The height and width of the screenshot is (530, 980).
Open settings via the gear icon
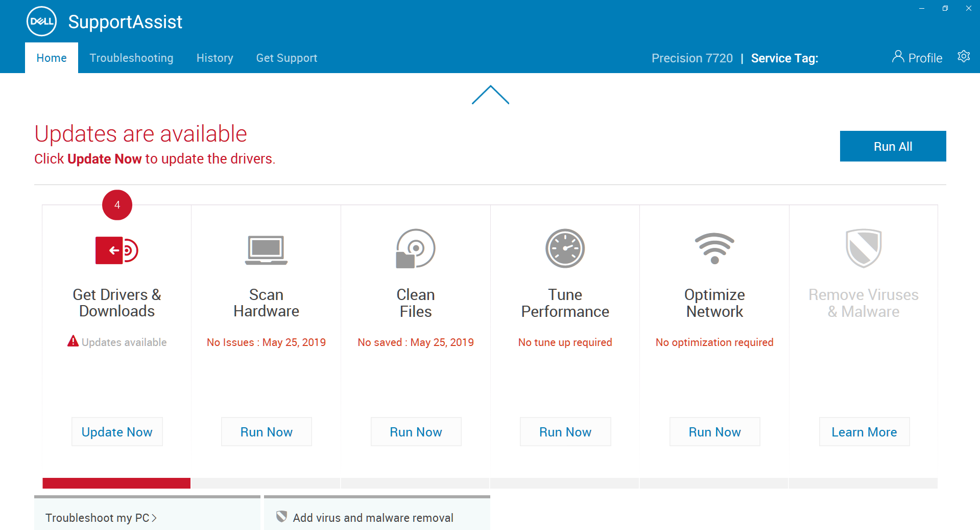[x=964, y=57]
